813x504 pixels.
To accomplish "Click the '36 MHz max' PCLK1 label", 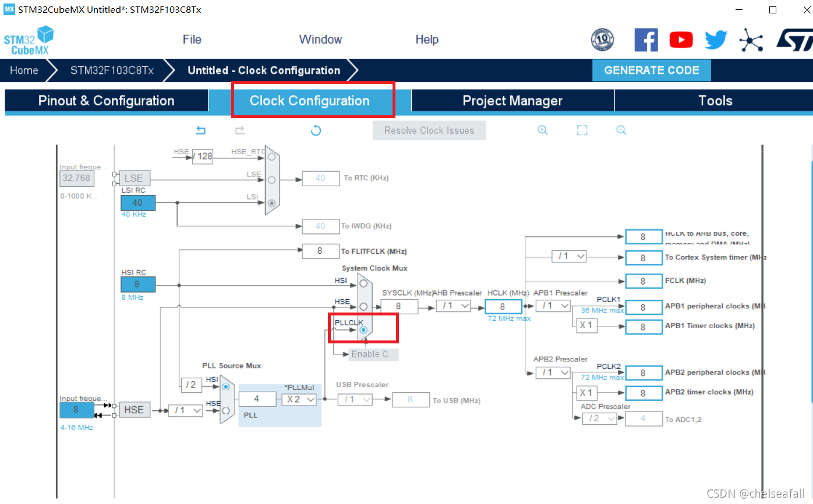I will click(602, 310).
